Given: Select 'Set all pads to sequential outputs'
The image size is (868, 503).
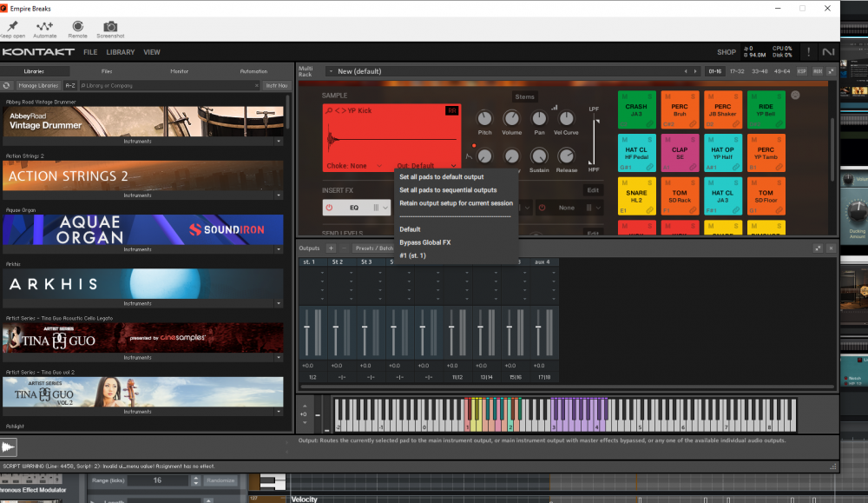Looking at the screenshot, I should (x=448, y=190).
